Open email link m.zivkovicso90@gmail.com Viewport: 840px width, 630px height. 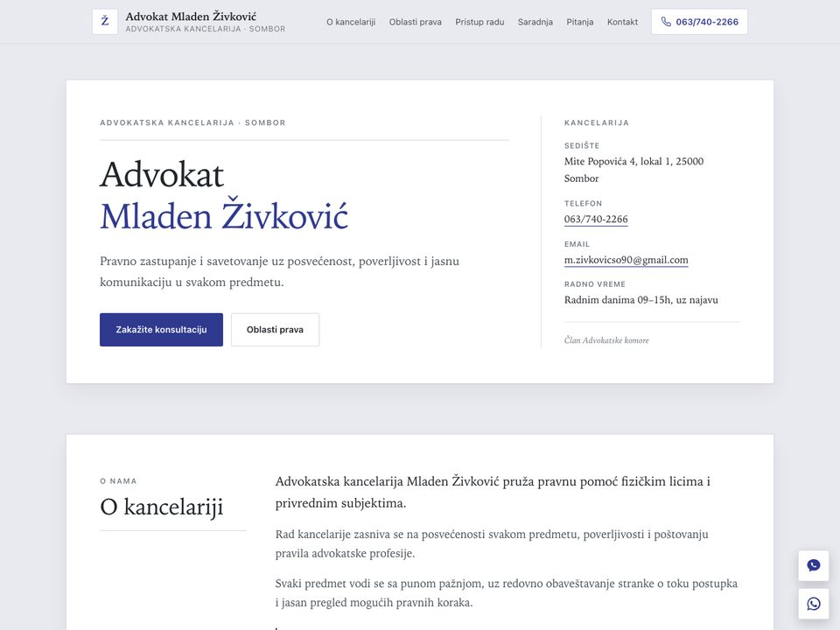(x=626, y=260)
